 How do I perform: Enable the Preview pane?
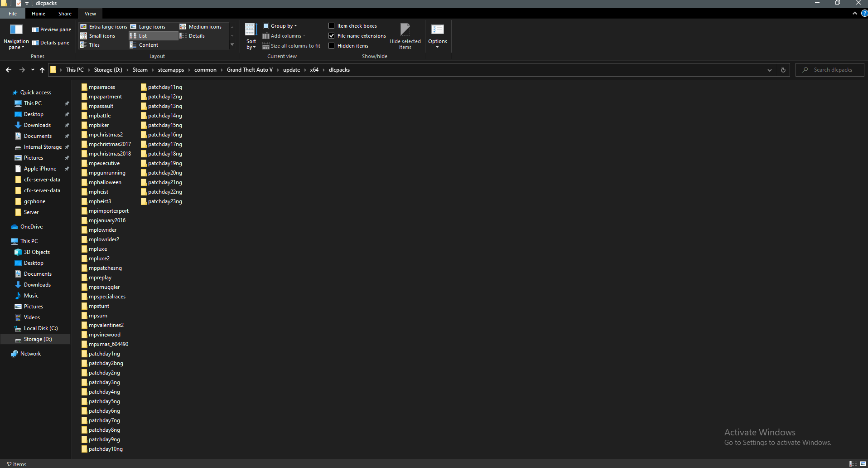pyautogui.click(x=51, y=29)
